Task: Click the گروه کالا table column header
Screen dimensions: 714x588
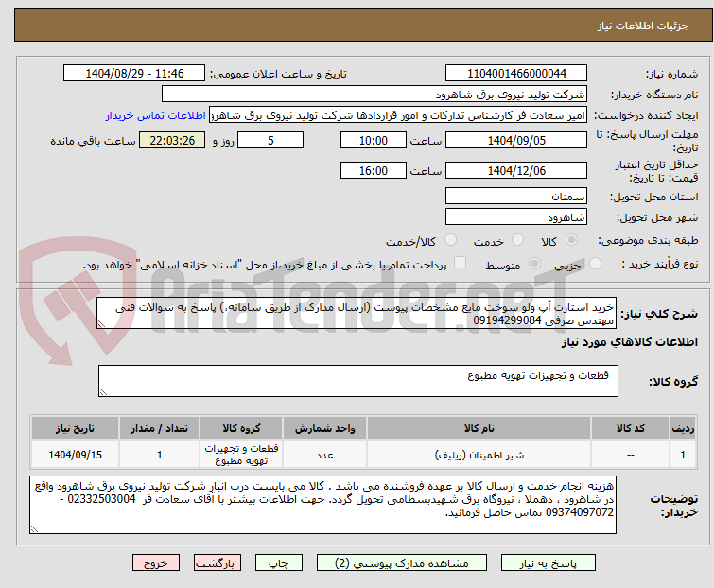Action: [x=241, y=428]
